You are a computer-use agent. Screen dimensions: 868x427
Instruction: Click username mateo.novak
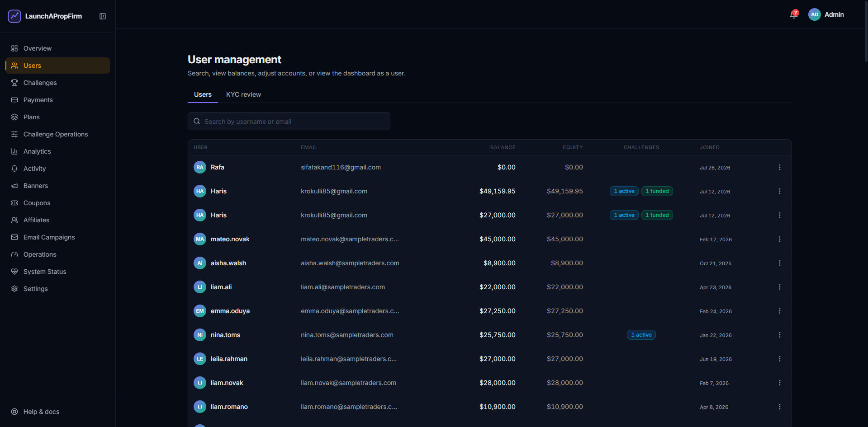click(230, 239)
